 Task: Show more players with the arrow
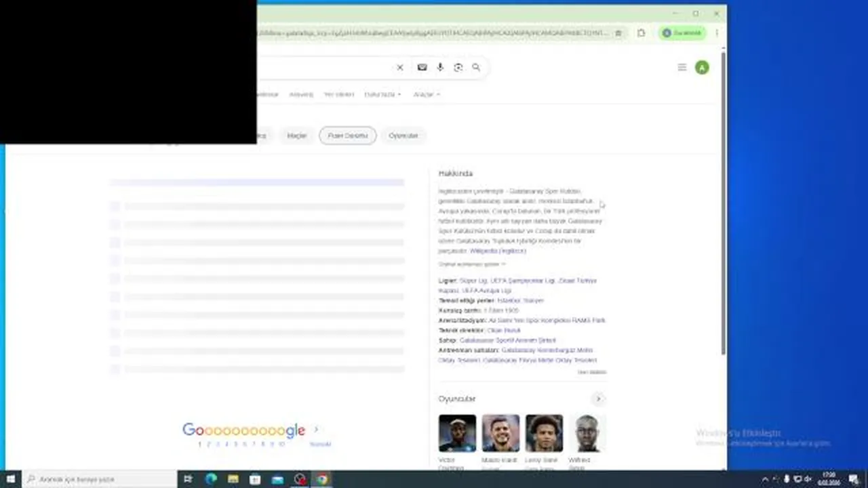click(598, 399)
